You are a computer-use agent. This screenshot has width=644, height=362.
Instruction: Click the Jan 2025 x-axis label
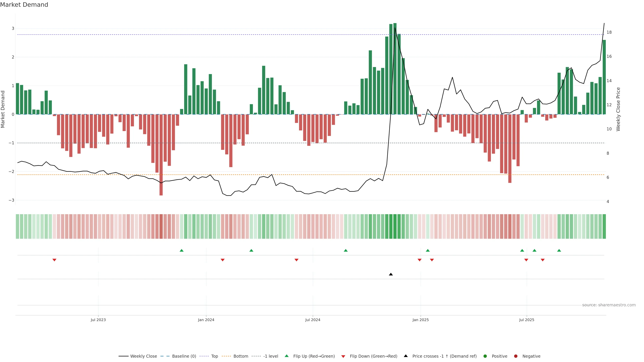pos(420,320)
